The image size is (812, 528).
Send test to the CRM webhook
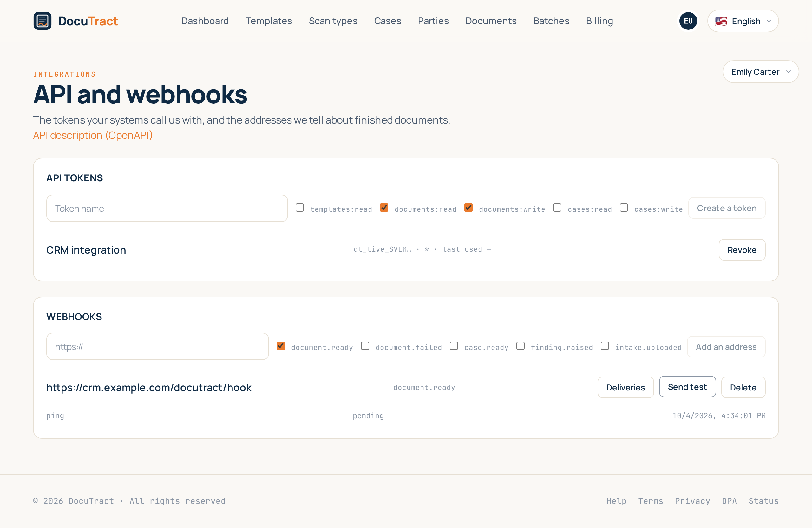pyautogui.click(x=687, y=387)
